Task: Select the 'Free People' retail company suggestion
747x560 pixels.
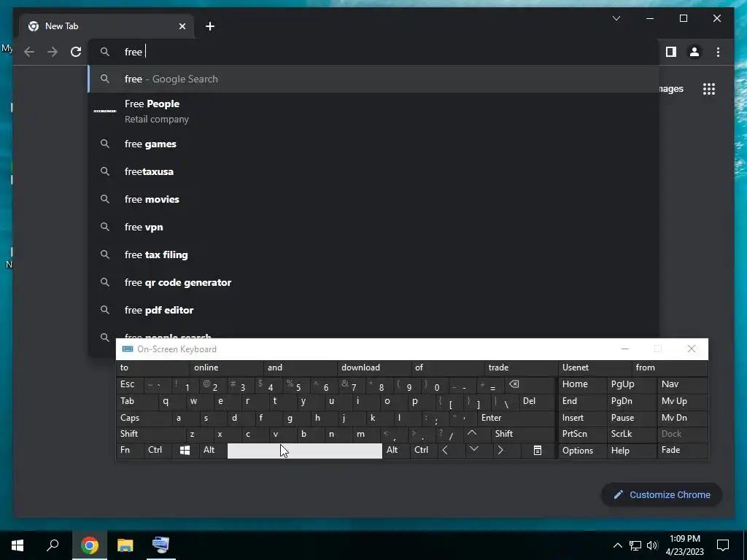Action: pyautogui.click(x=374, y=111)
